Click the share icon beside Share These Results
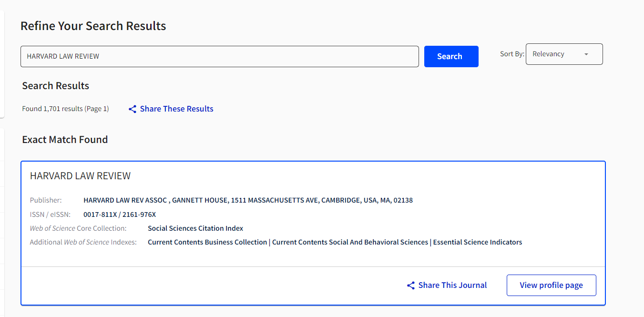This screenshot has height=317, width=644. 133,109
